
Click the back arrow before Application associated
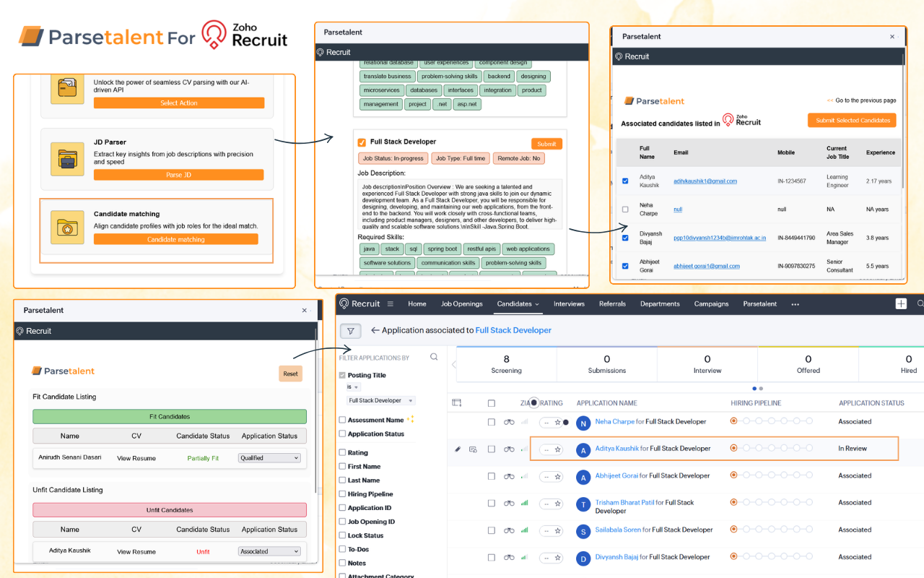[375, 330]
